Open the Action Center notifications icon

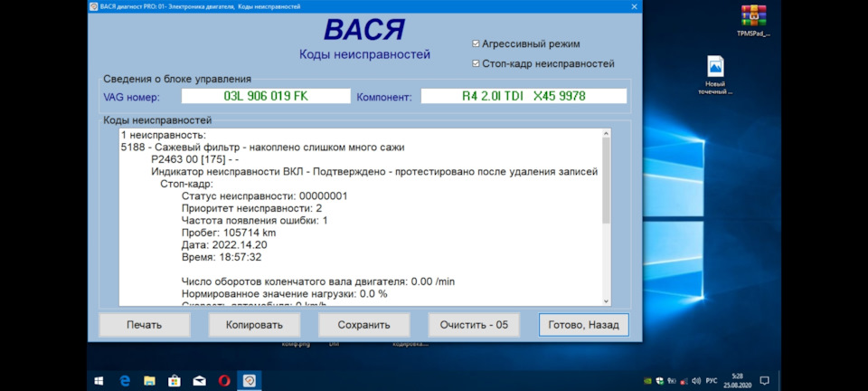[765, 381]
